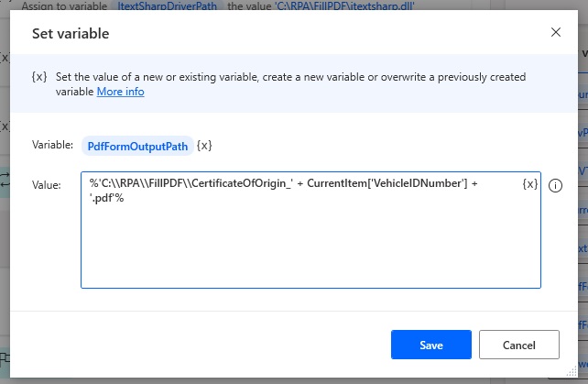Select the PdfFormOutputPath variable chip
Viewport: 588px width, 384px height.
pos(137,146)
